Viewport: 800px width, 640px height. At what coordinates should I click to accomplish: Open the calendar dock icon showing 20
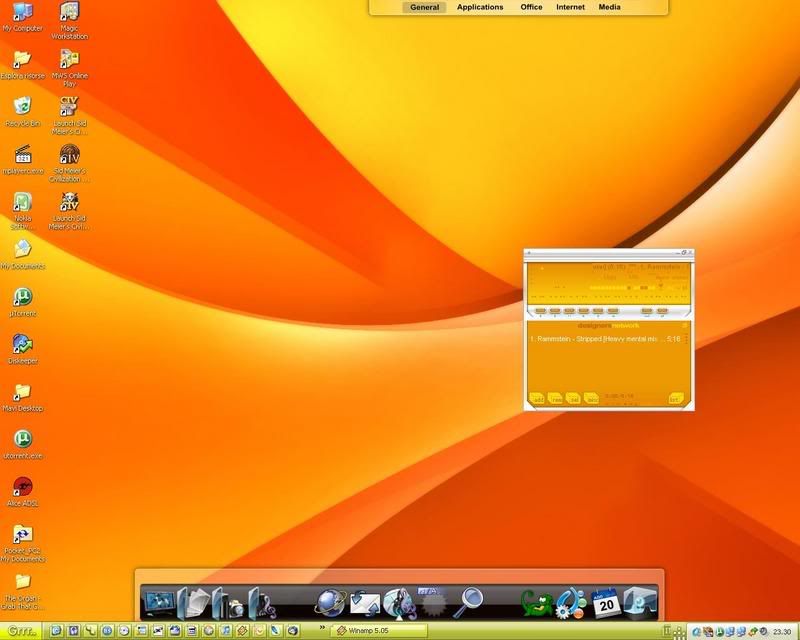click(606, 603)
